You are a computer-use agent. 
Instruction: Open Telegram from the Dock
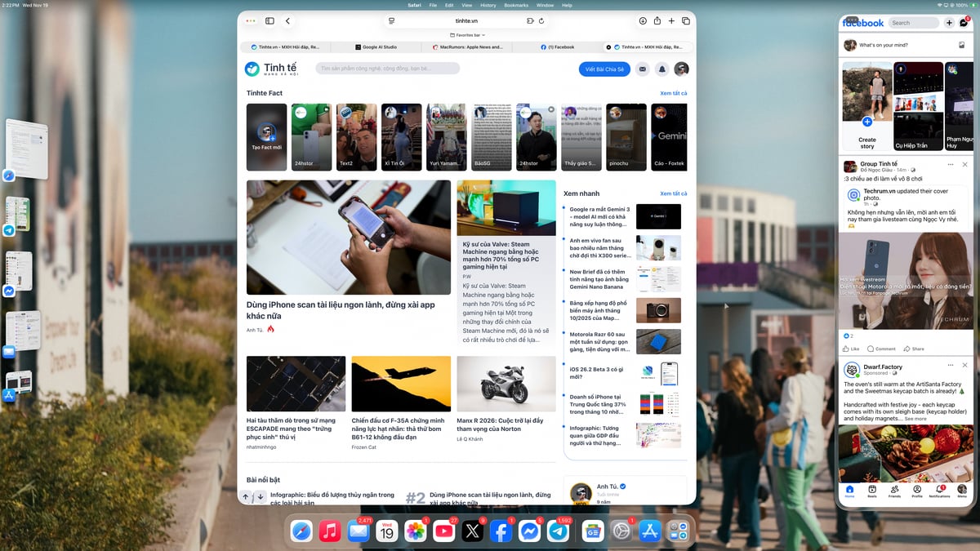(x=559, y=531)
